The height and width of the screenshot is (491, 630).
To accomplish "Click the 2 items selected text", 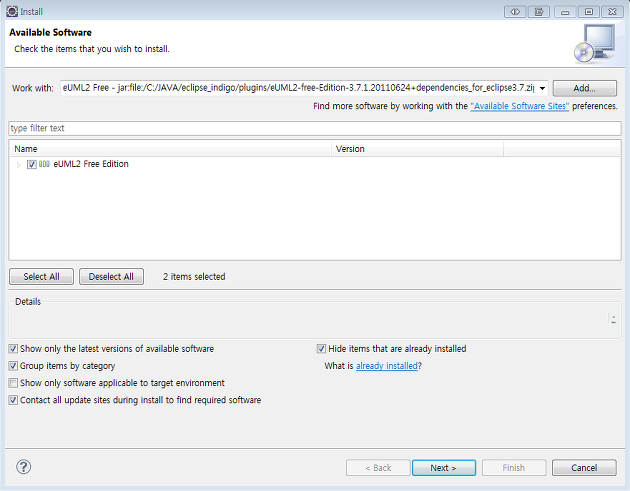I will click(194, 276).
